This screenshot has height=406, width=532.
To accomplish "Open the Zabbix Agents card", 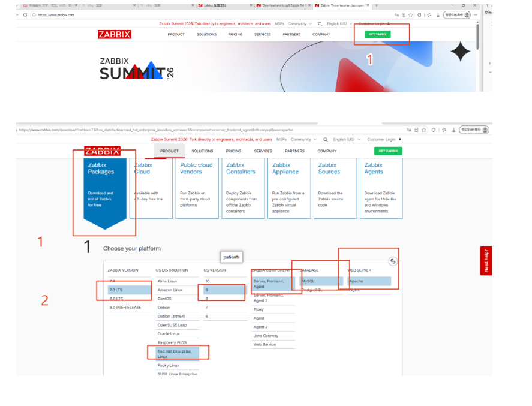I will (x=381, y=188).
